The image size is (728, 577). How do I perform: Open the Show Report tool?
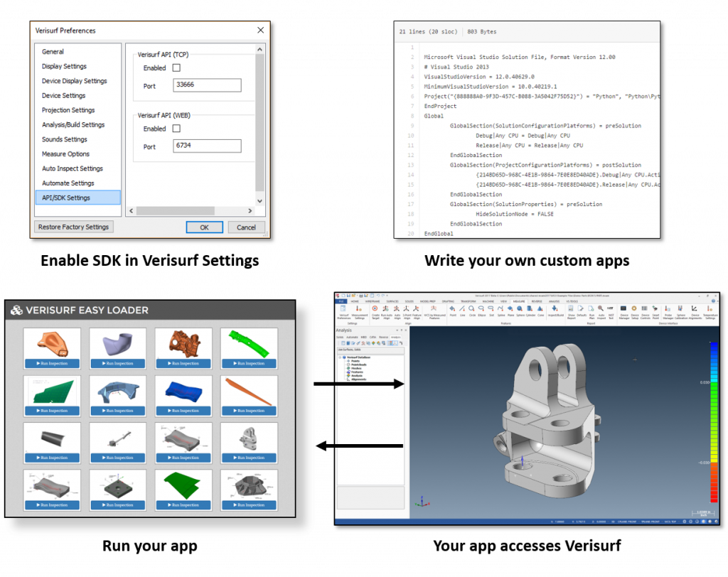(x=570, y=310)
